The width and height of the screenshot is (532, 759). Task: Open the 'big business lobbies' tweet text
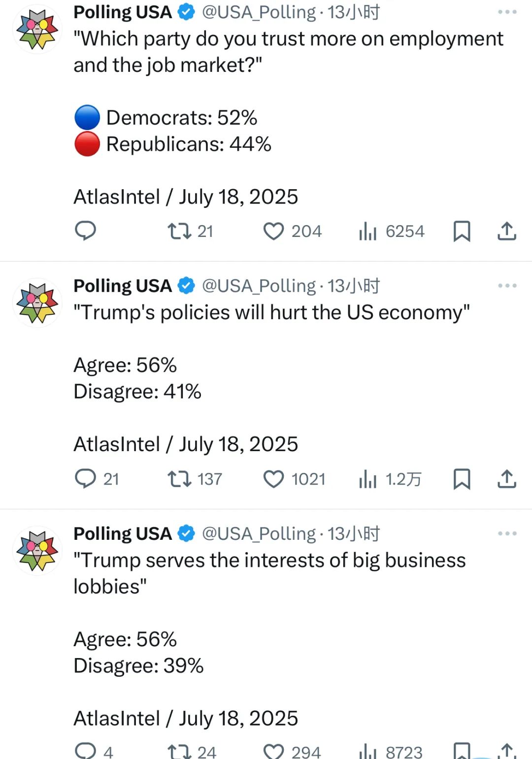[x=269, y=573]
